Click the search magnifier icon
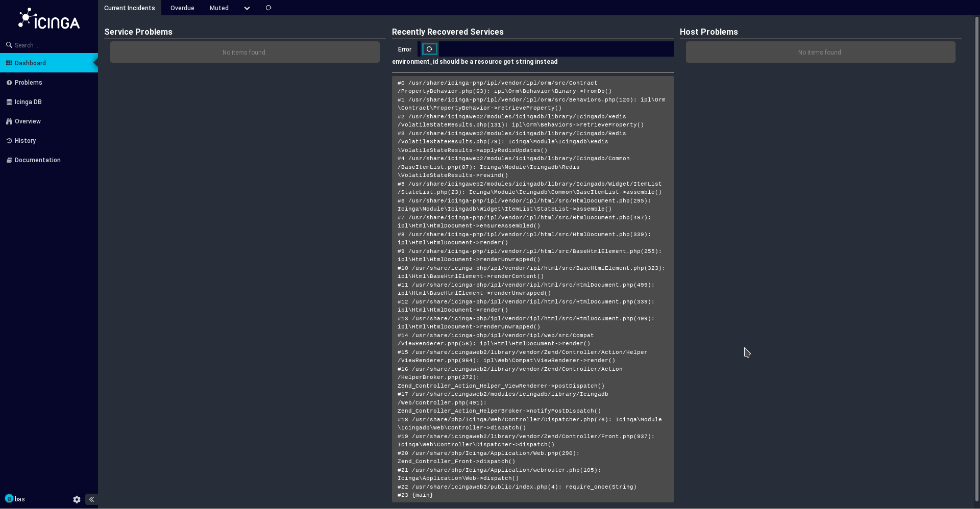 pos(9,45)
